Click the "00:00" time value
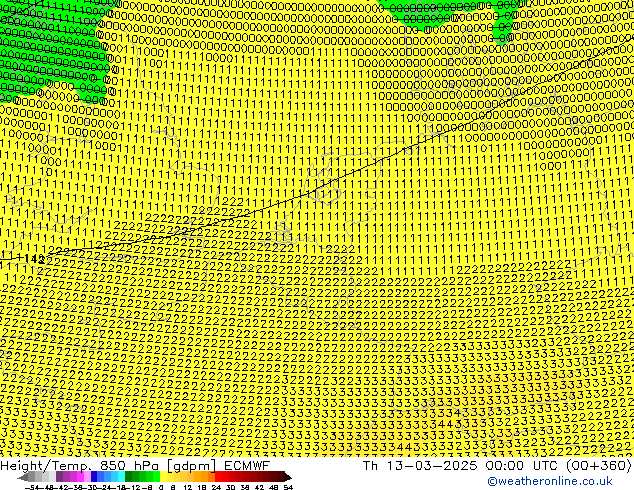 [505, 466]
